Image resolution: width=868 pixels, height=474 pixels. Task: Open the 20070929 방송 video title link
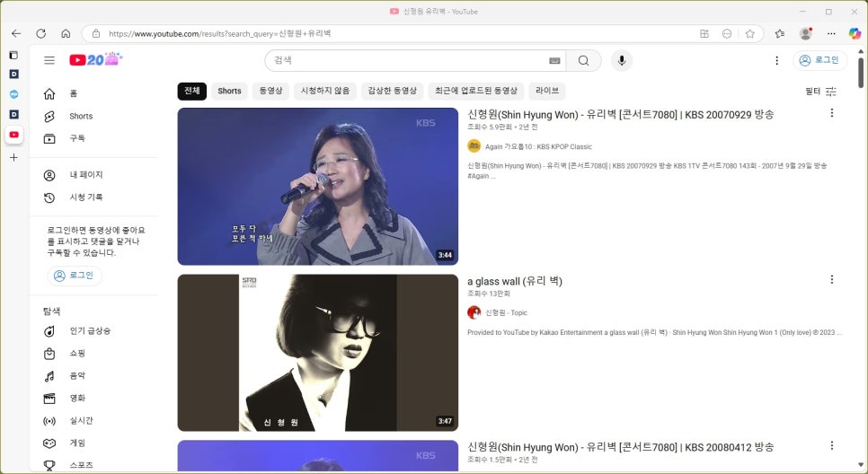click(621, 115)
